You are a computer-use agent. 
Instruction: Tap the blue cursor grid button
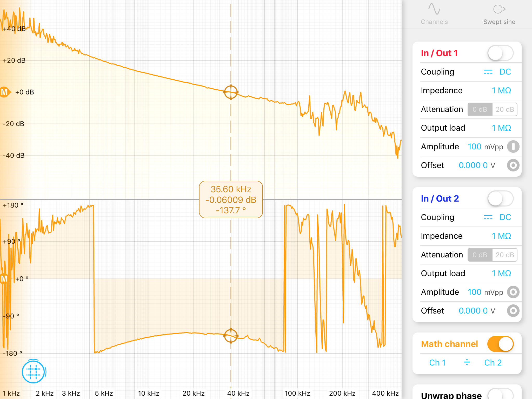(34, 372)
